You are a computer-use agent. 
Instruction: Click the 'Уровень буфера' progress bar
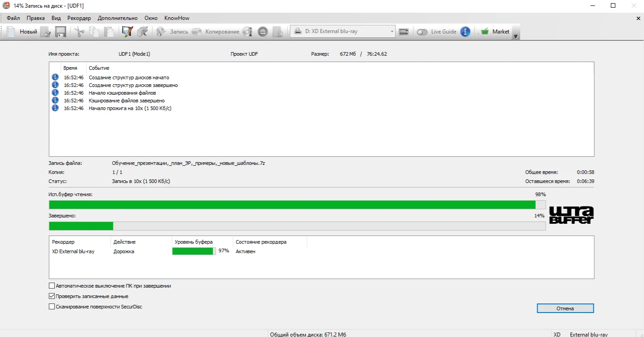[x=194, y=251]
